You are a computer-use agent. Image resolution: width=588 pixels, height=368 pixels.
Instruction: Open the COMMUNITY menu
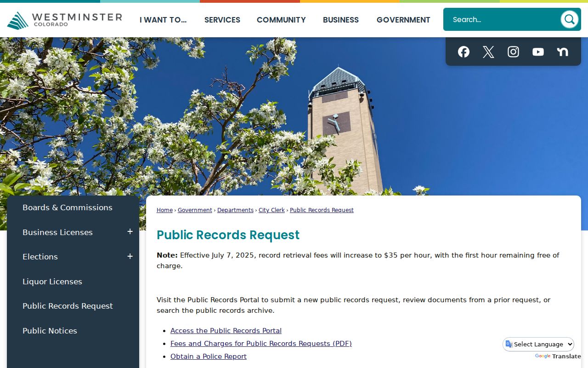(281, 20)
